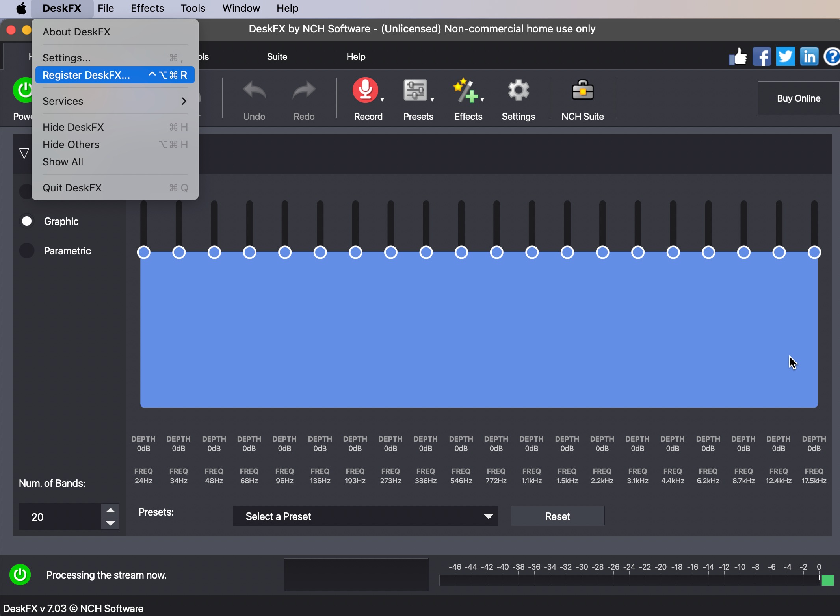Image resolution: width=840 pixels, height=616 pixels.
Task: Open the NCH Suite toolbox icon
Action: [582, 91]
